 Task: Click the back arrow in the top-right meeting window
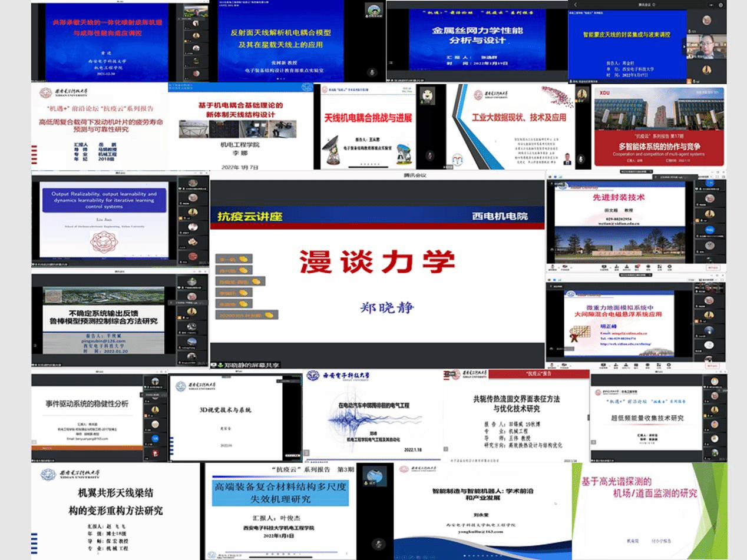pos(575,5)
